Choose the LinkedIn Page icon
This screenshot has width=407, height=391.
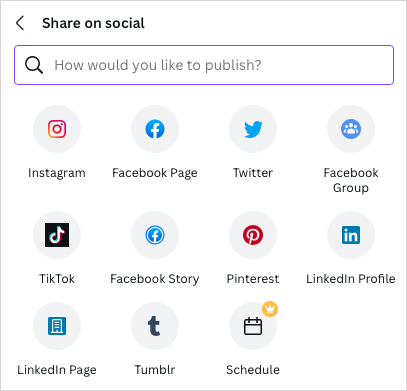click(x=57, y=326)
